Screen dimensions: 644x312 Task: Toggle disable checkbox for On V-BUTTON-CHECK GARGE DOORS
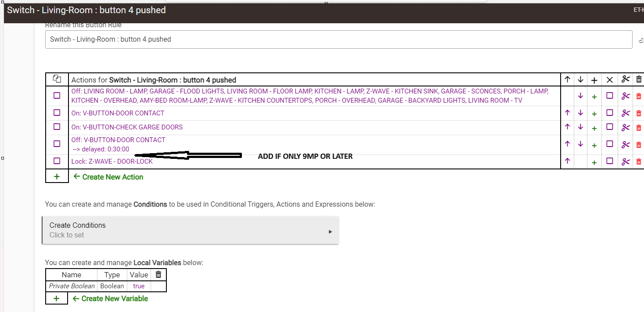tap(609, 127)
